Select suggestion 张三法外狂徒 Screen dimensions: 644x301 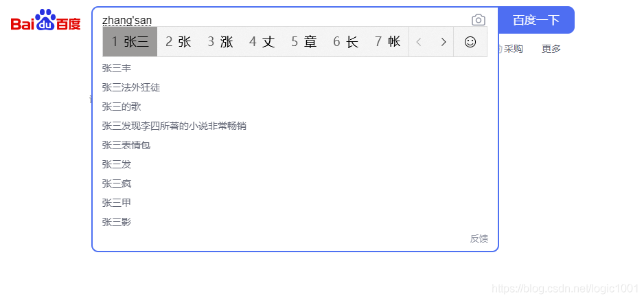131,87
